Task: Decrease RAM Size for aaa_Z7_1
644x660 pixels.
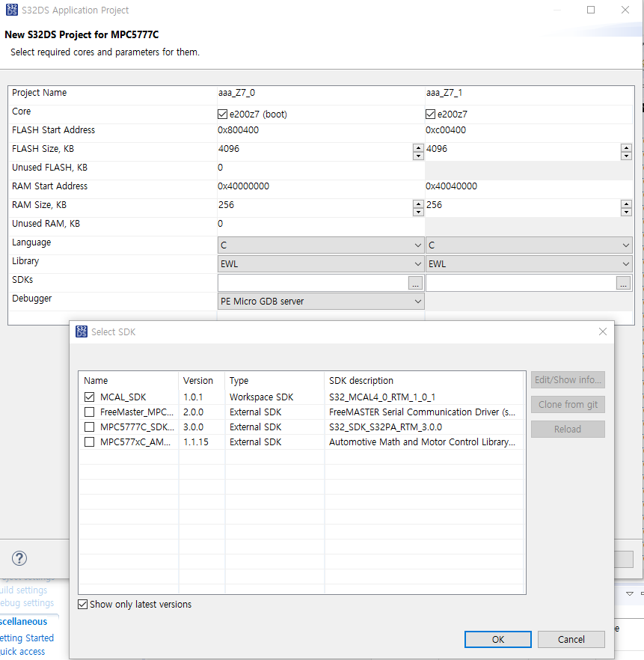Action: pyautogui.click(x=626, y=213)
